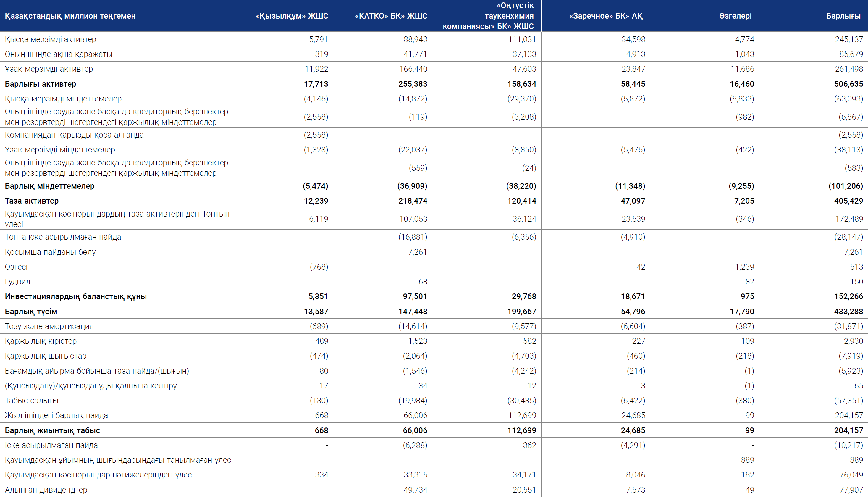Select the Инвестициялардың баланстық құны label
Image resolution: width=868 pixels, height=497 pixels.
[76, 296]
